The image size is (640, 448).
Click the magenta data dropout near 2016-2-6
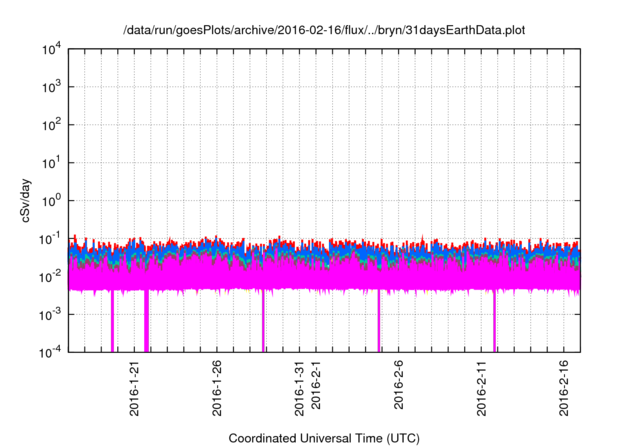379,321
